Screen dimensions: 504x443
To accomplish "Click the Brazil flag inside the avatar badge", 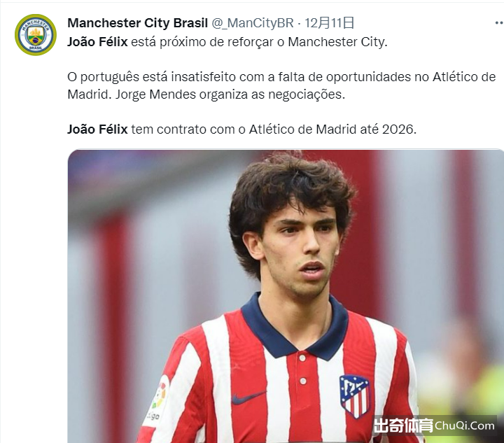I will pos(36,40).
